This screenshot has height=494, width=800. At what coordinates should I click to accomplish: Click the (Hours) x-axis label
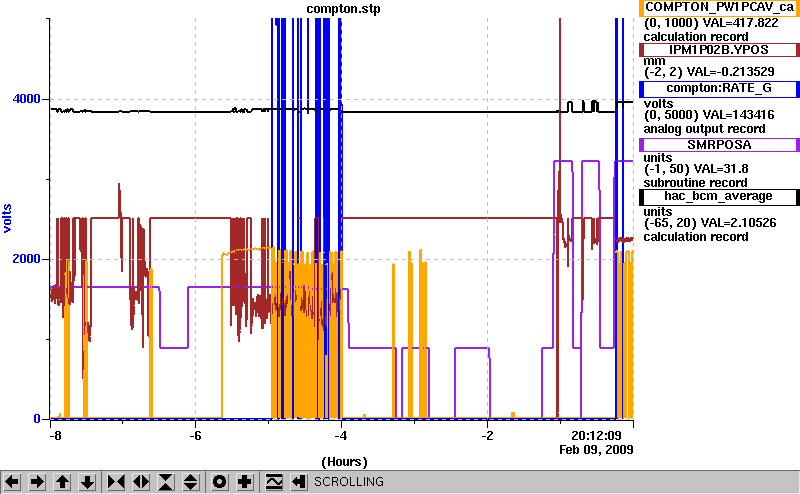344,462
